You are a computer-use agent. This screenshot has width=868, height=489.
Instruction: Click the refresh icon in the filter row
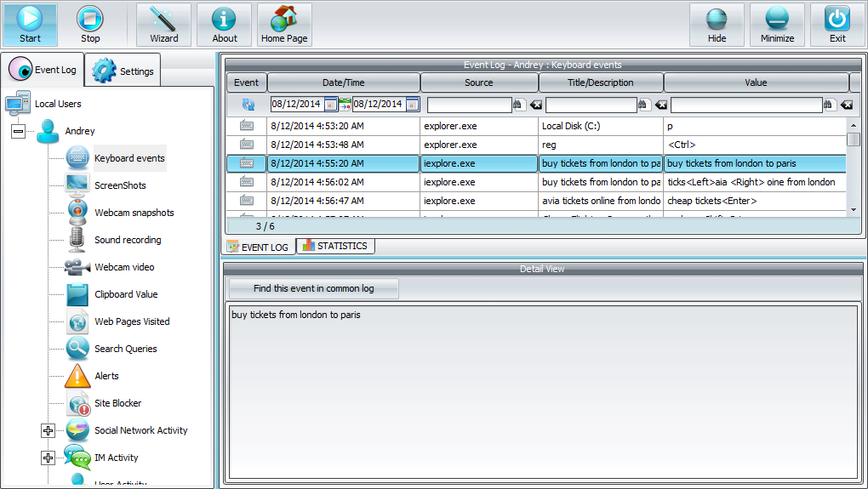(x=248, y=104)
